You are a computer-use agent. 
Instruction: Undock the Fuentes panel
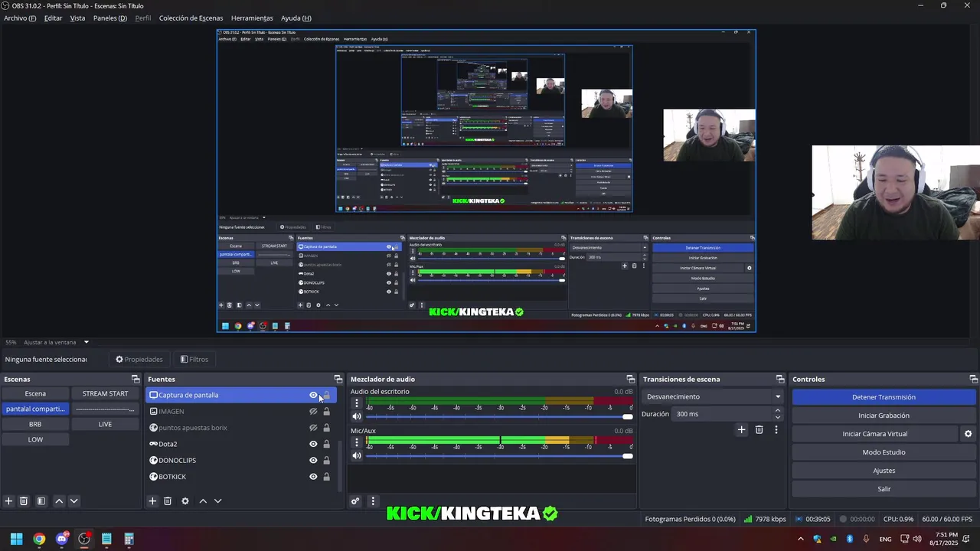pyautogui.click(x=338, y=379)
